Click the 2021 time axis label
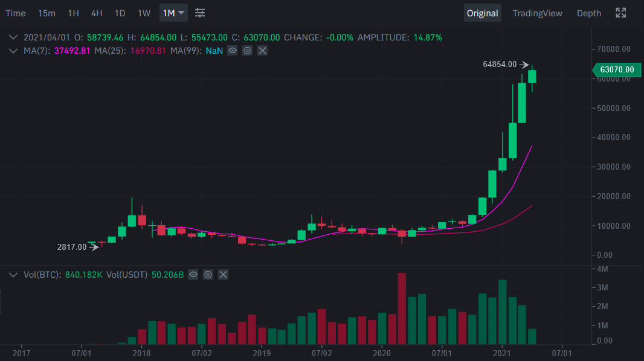 pyautogui.click(x=501, y=353)
